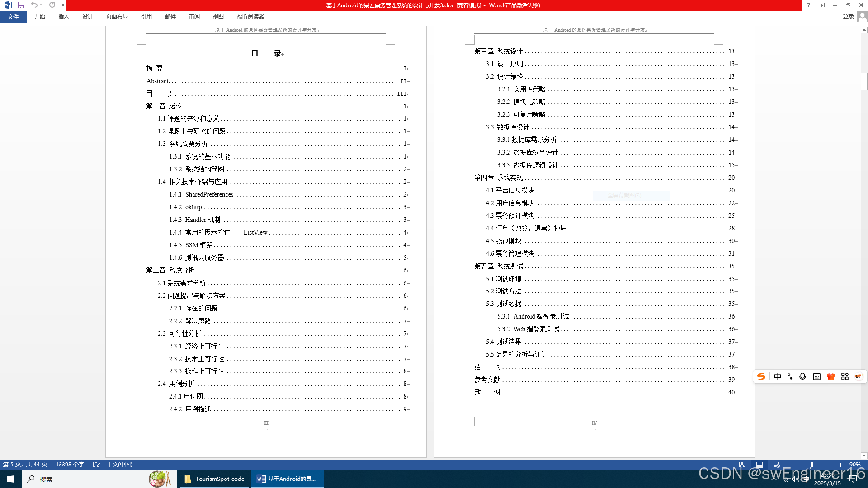Open the 文件 (File) menu
Image resolution: width=868 pixels, height=488 pixels.
click(13, 17)
